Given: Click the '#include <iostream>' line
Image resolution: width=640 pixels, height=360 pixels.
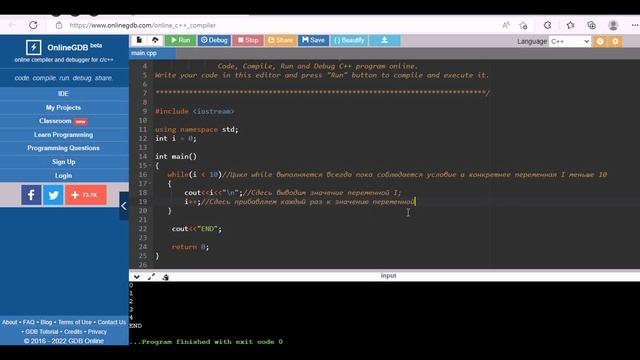Looking at the screenshot, I should pyautogui.click(x=195, y=111).
